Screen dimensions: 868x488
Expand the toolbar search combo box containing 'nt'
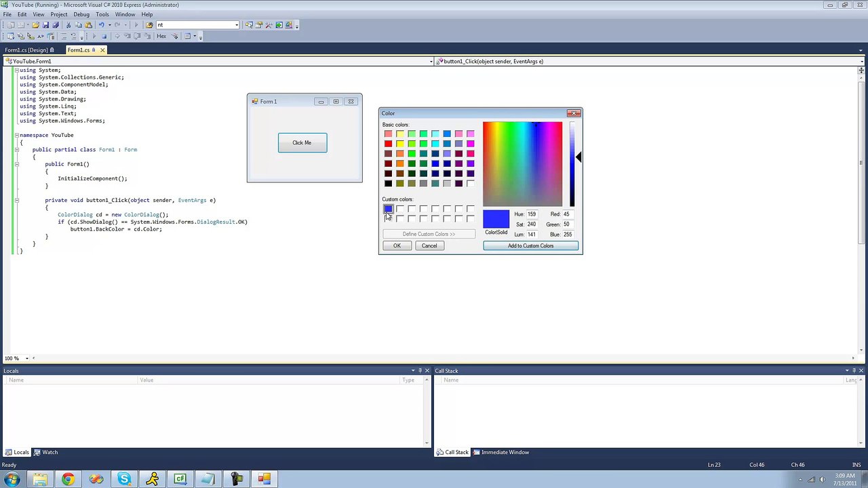coord(237,25)
